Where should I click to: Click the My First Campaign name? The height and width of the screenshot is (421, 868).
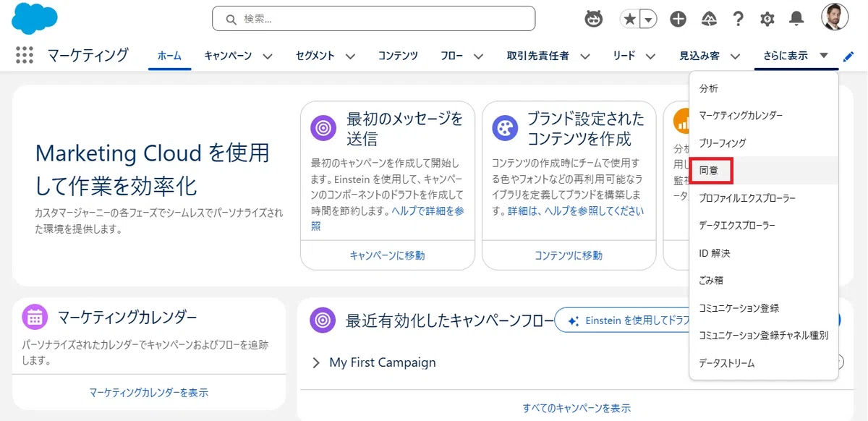(383, 362)
